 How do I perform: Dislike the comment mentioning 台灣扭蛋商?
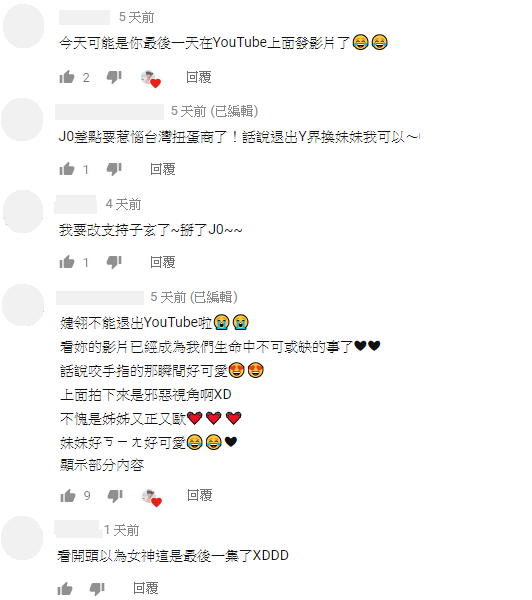114,169
